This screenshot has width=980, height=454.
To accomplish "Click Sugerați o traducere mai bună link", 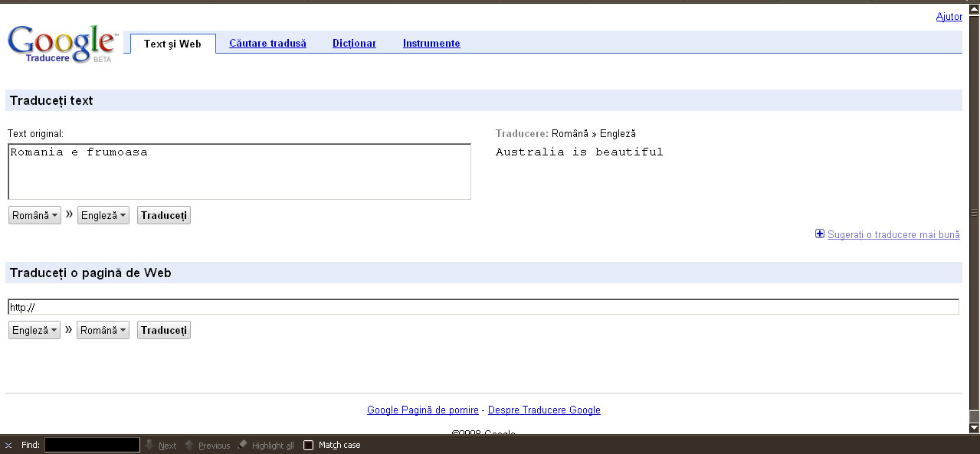I will tap(893, 235).
